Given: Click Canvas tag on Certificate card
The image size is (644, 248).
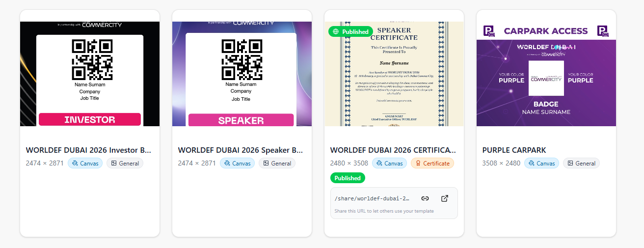Looking at the screenshot, I should (x=389, y=164).
